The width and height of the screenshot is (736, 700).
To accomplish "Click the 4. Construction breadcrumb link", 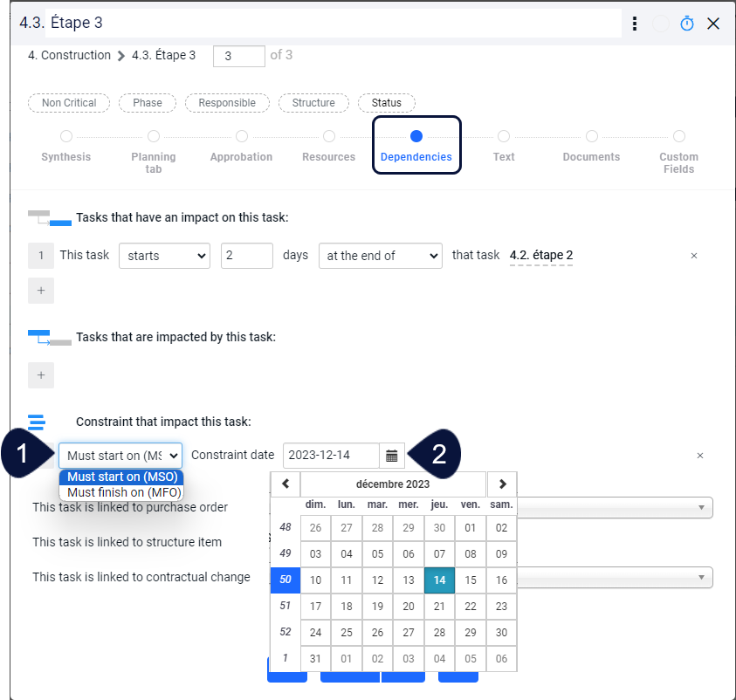I will [67, 55].
